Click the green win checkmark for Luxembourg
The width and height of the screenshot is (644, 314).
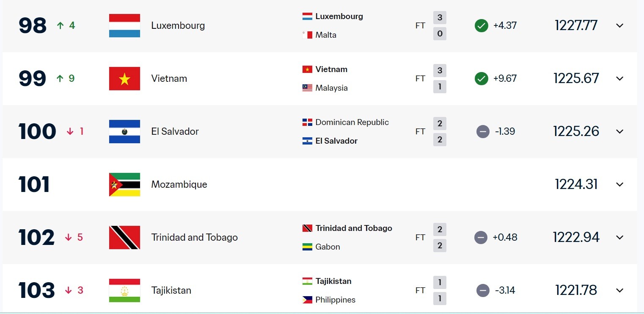(482, 26)
